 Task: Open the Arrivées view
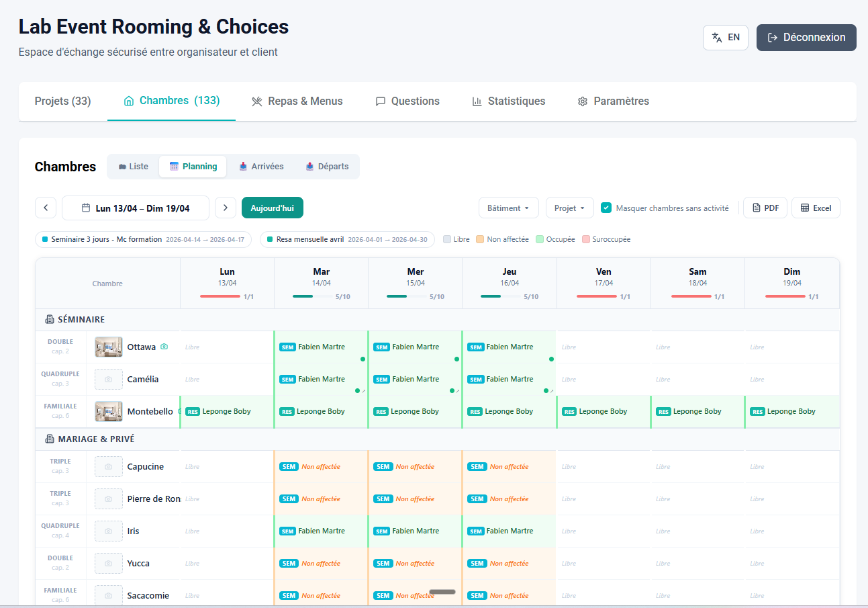[260, 166]
